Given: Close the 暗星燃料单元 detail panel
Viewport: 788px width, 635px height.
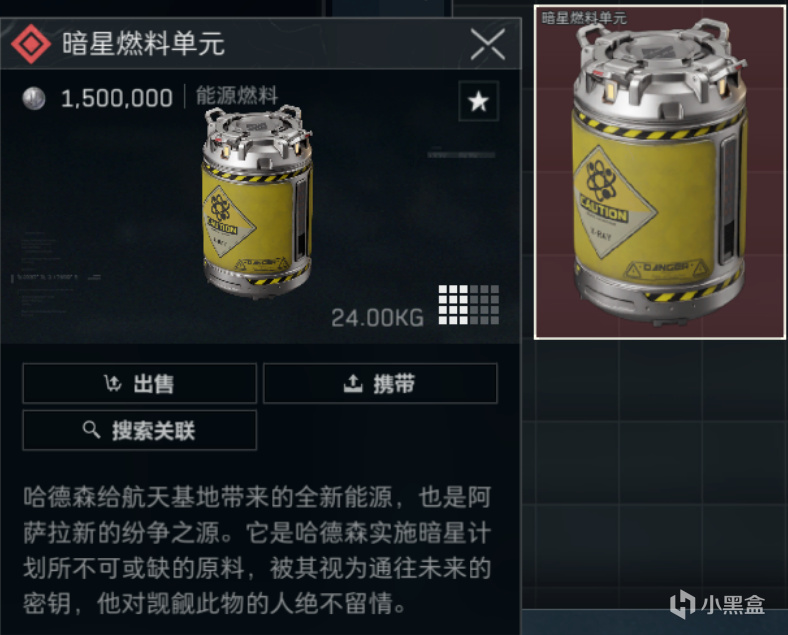Looking at the screenshot, I should (x=487, y=45).
